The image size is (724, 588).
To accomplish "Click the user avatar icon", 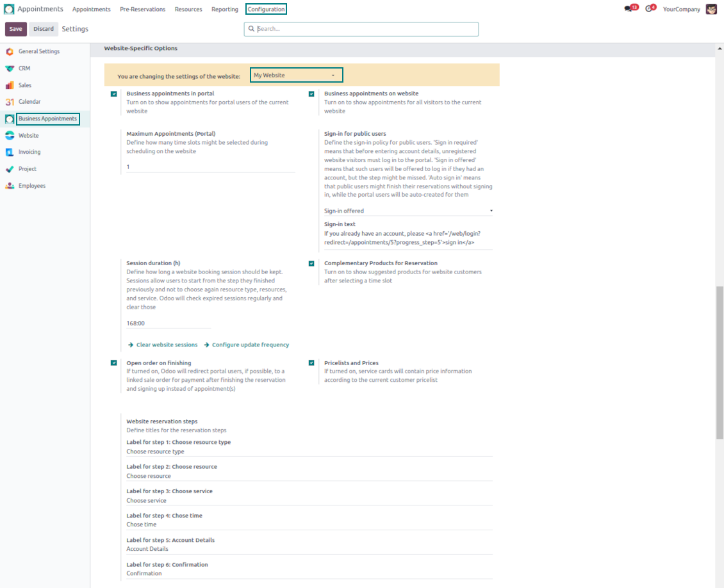I will coord(711,9).
